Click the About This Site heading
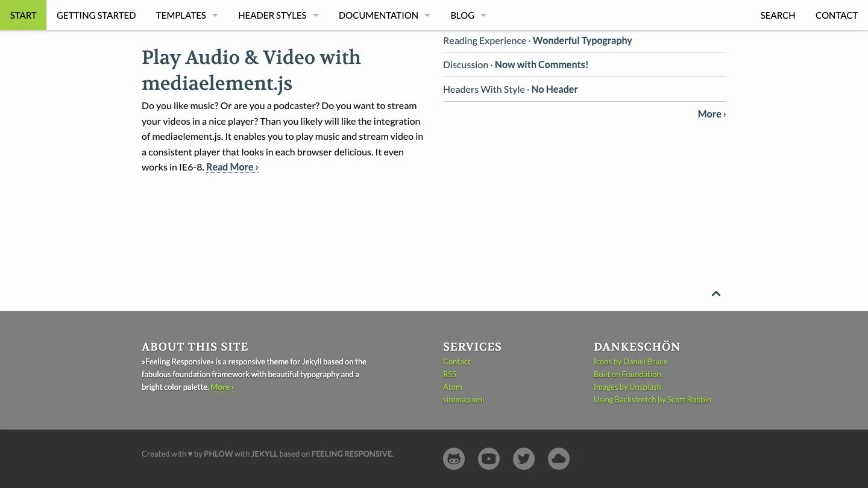Viewport: 868px width, 488px height. (195, 346)
